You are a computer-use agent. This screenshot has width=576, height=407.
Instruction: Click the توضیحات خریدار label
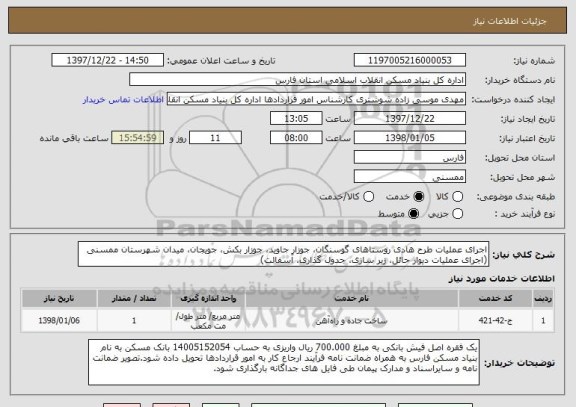[519, 363]
